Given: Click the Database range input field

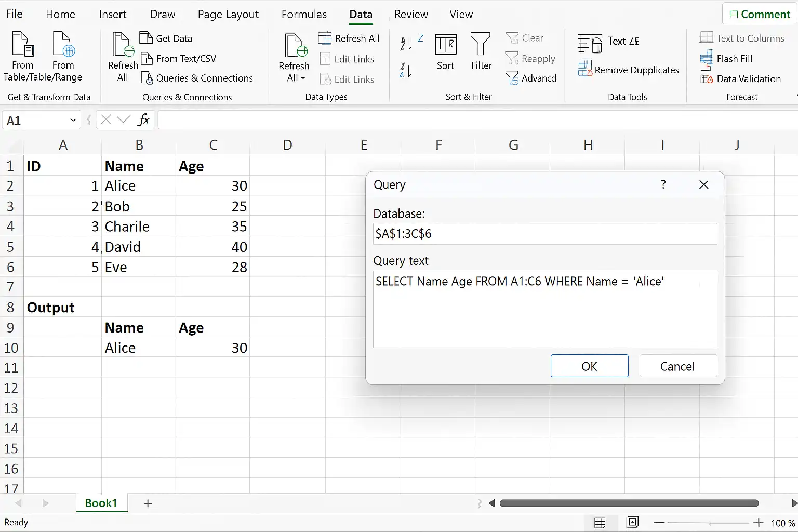Looking at the screenshot, I should coord(545,234).
